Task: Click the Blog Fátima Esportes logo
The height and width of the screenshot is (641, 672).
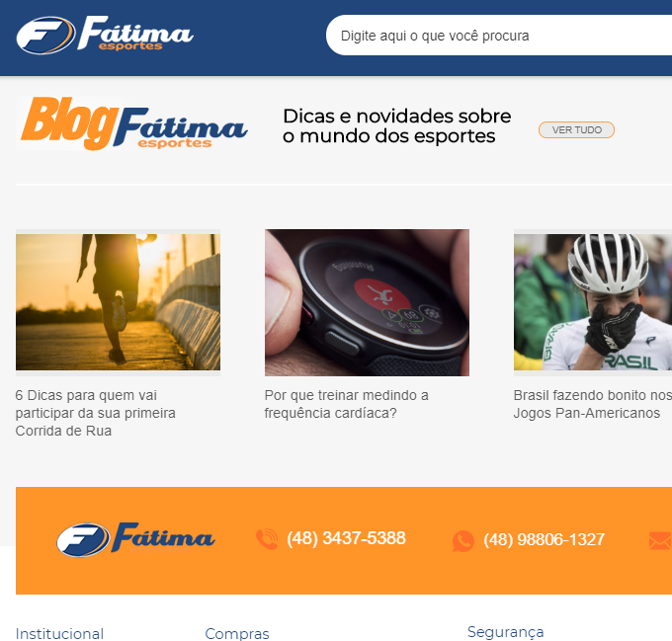Action: pos(133,123)
